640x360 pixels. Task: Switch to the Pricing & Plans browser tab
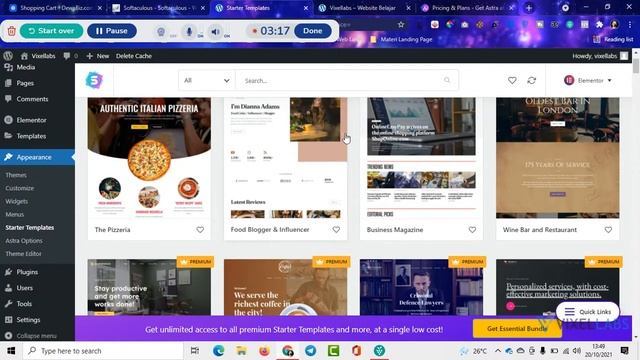[467, 8]
